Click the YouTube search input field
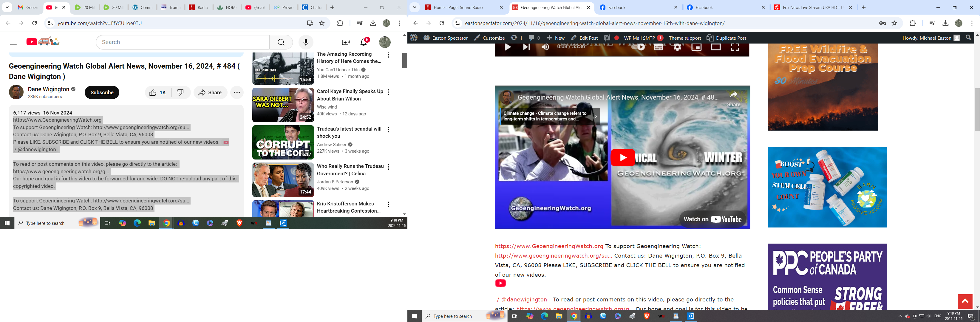Viewport: 980px width, 322px height. pos(183,42)
